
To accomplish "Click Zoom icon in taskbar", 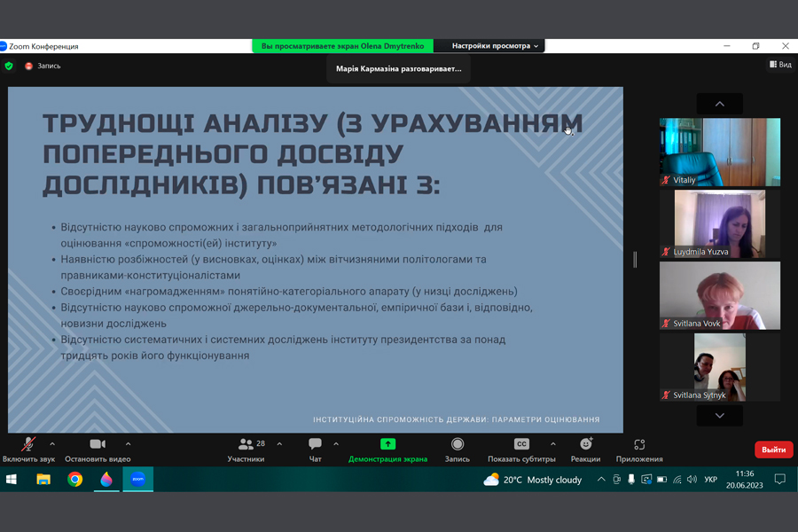I will 138,479.
